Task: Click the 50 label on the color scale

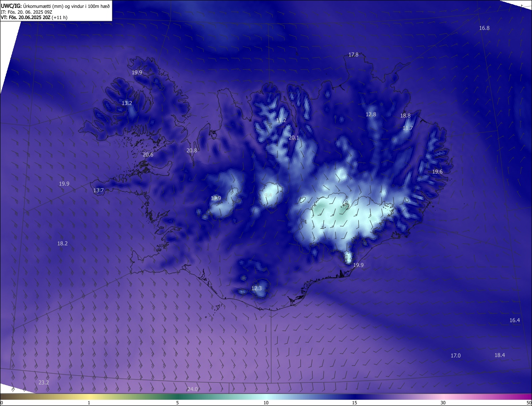Action: tap(529, 403)
